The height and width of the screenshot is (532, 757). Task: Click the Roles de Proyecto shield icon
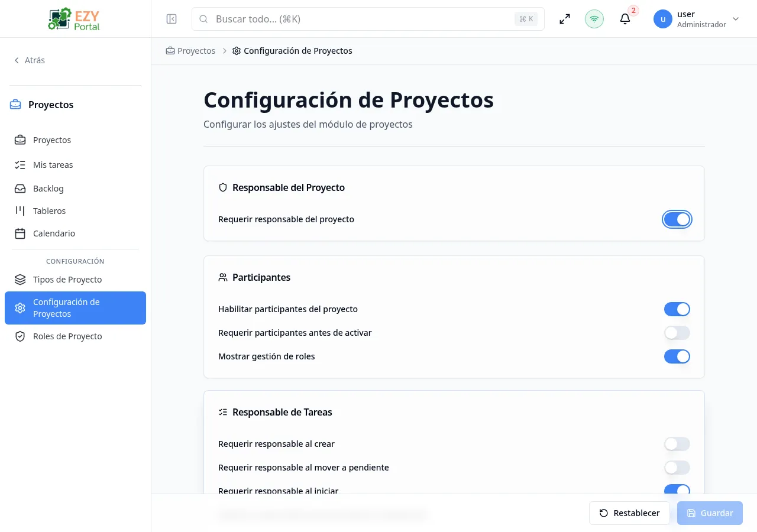tap(20, 336)
